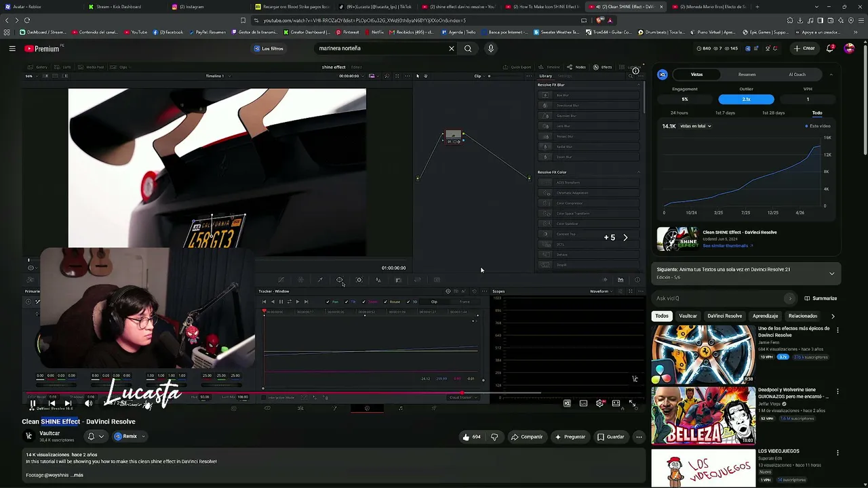Click the Crear button

click(804, 49)
